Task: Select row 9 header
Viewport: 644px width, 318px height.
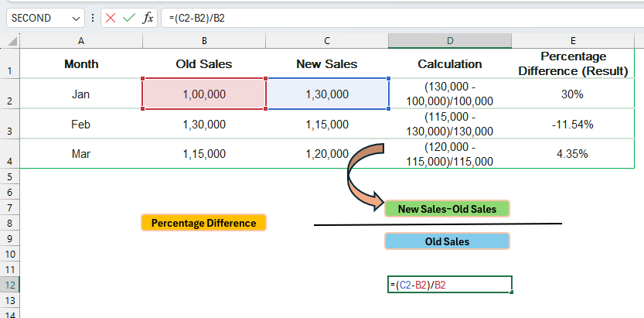Action: (x=10, y=238)
